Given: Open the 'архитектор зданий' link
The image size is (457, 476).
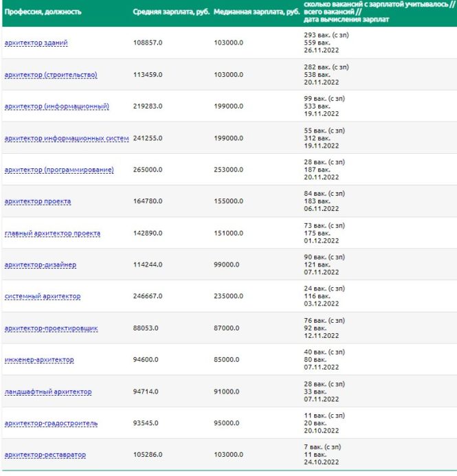Looking at the screenshot, I should coord(36,43).
